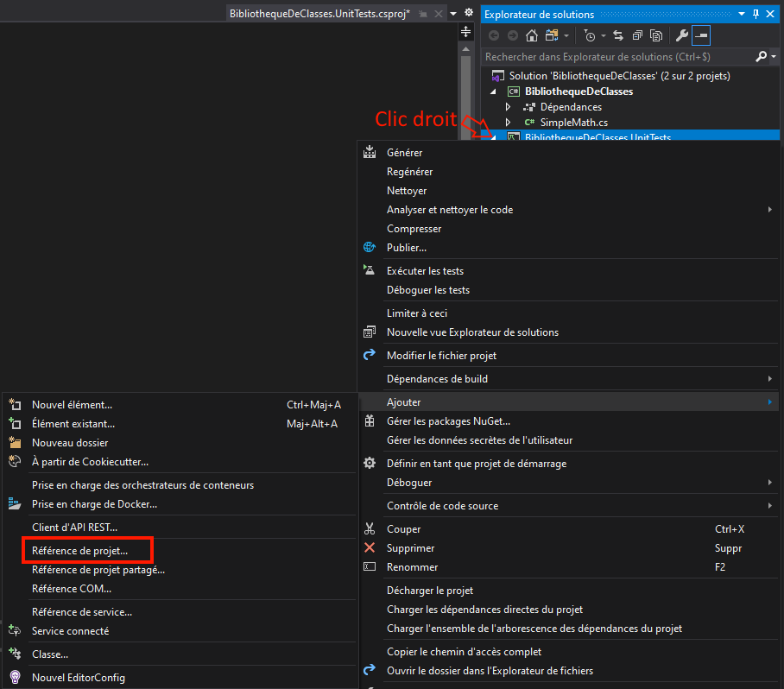The height and width of the screenshot is (689, 784).
Task: Click the Sync with Active Document arrows icon
Action: point(618,35)
